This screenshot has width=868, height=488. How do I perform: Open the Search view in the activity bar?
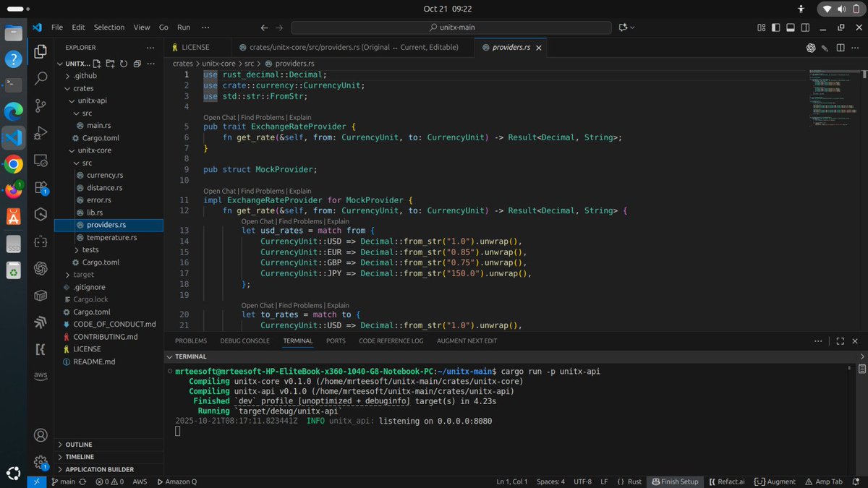(x=41, y=78)
